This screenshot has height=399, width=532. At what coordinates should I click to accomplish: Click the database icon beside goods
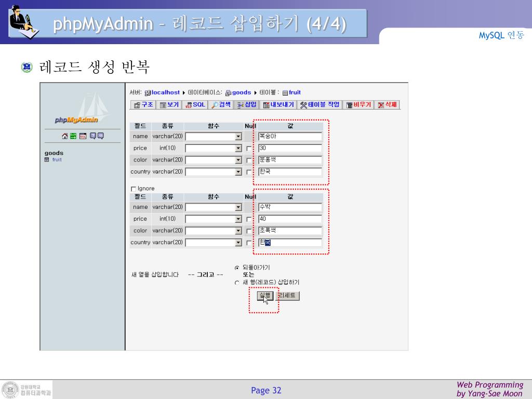pyautogui.click(x=229, y=93)
